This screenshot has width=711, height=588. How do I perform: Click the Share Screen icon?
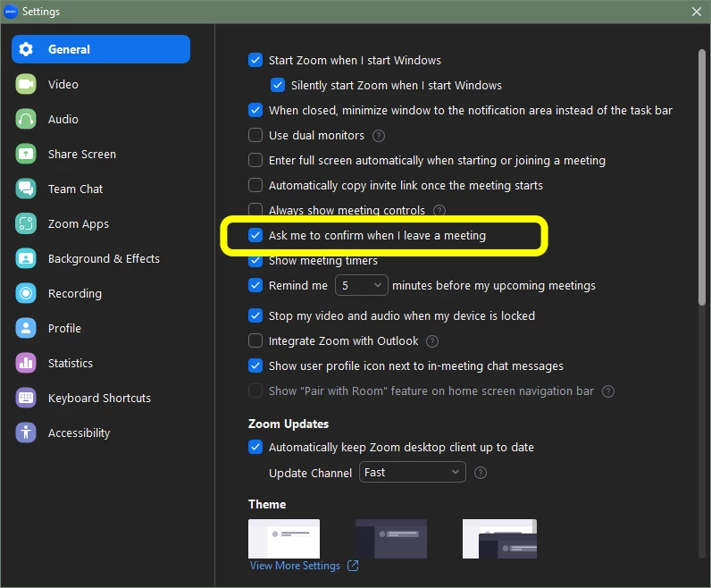[26, 155]
